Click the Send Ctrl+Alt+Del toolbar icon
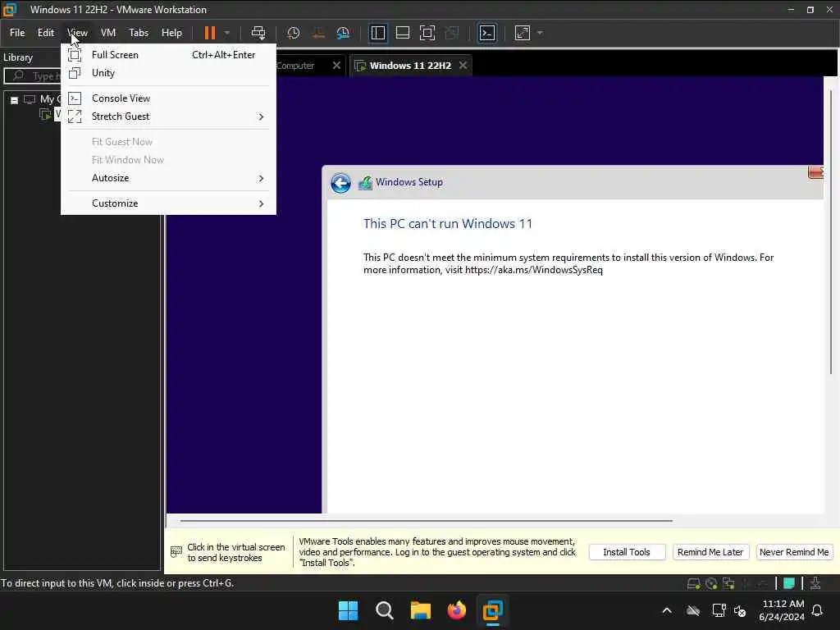This screenshot has height=630, width=840. point(258,33)
